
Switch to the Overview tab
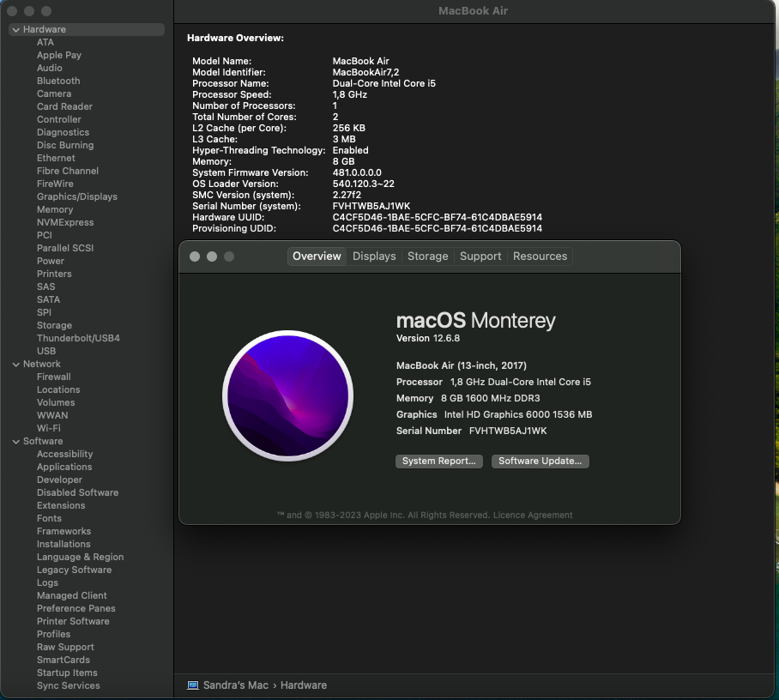point(317,256)
